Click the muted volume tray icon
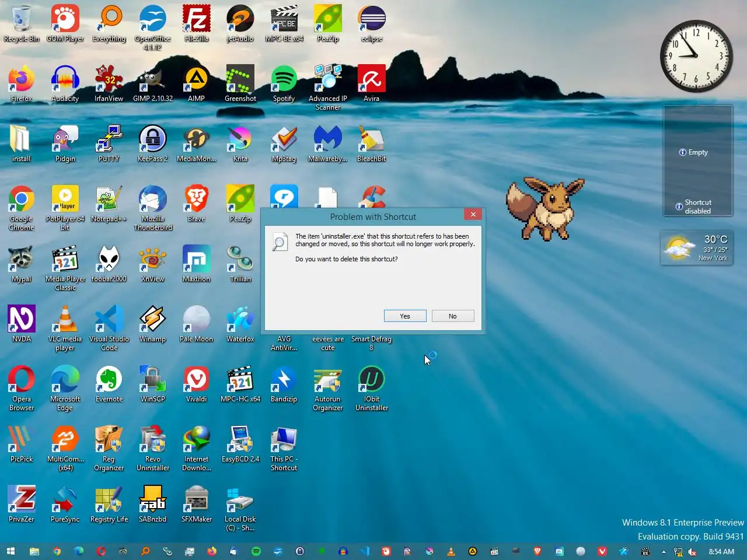The image size is (747, 560). tap(692, 552)
